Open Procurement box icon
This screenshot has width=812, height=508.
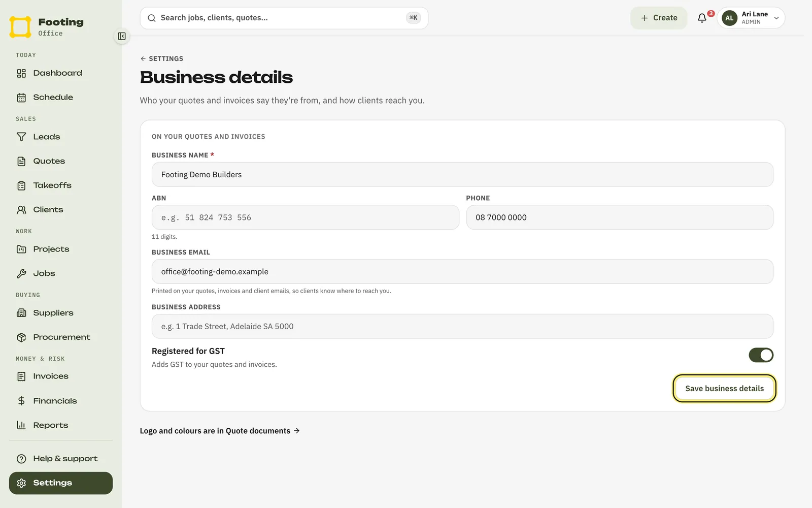click(x=21, y=337)
